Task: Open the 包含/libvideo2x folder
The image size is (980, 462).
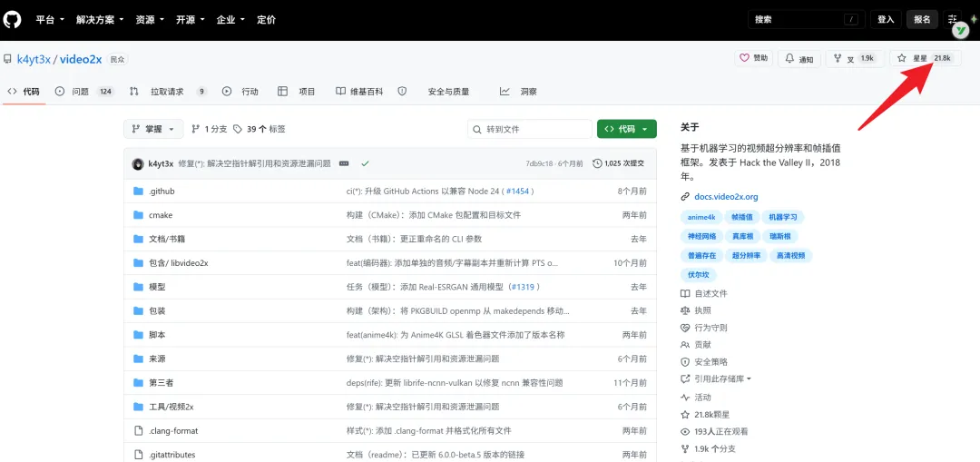Action: point(178,263)
